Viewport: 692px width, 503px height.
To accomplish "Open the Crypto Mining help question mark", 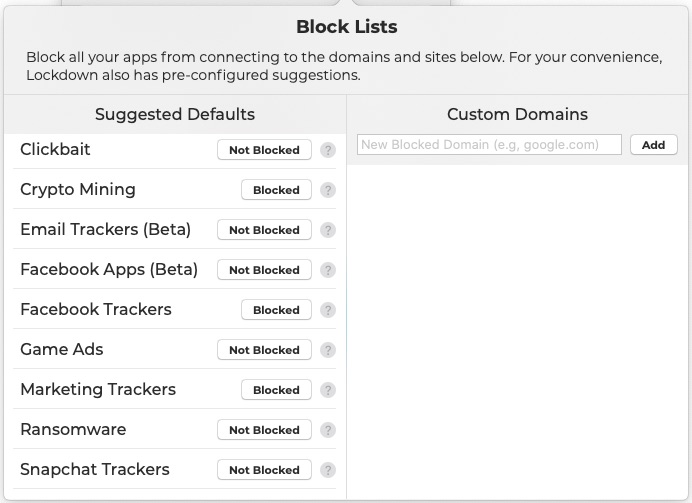I will 328,190.
